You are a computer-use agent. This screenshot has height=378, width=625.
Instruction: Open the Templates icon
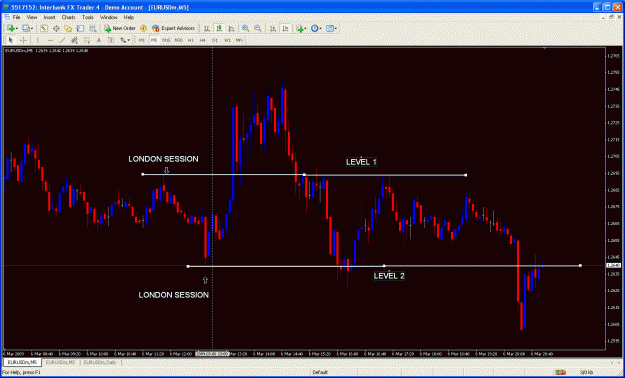pyautogui.click(x=330, y=28)
